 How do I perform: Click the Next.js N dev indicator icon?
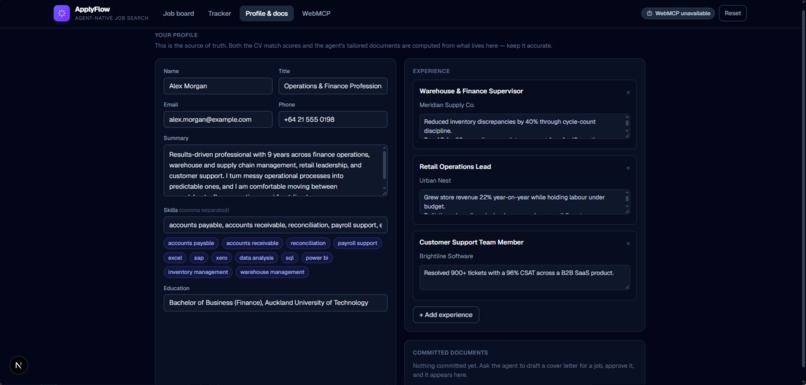coord(19,365)
